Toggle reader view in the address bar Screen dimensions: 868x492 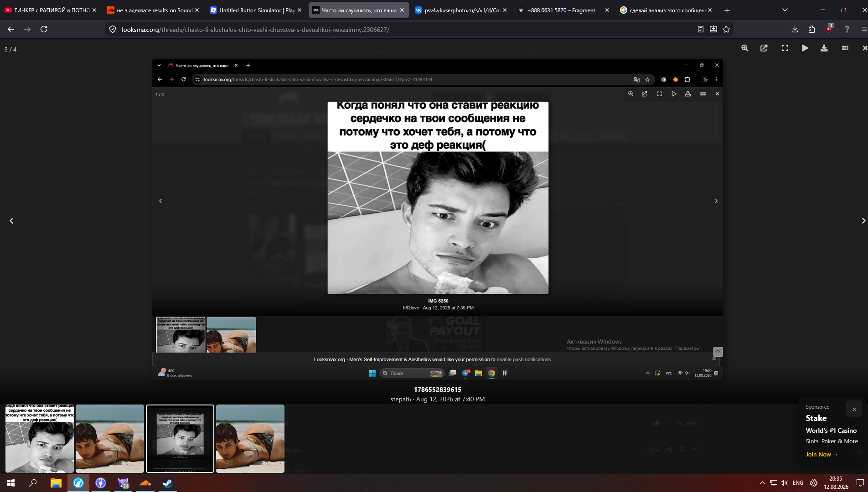click(x=701, y=29)
